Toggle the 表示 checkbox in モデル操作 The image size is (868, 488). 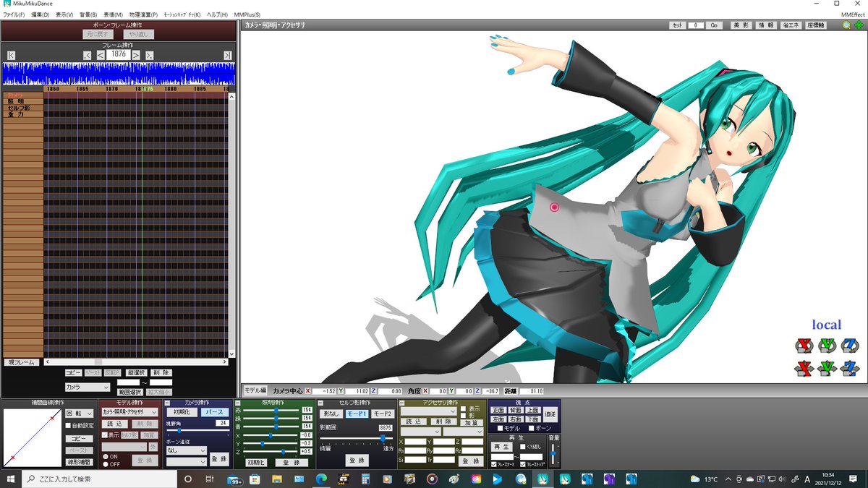point(105,435)
